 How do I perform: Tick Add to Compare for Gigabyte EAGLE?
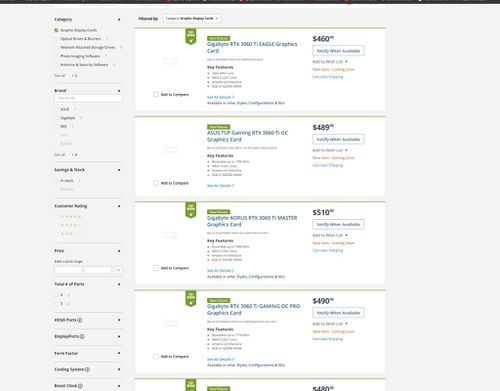(156, 95)
